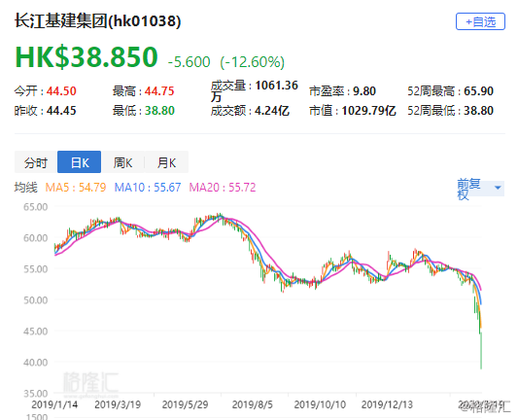The height and width of the screenshot is (420, 518).
Task: Click the MA20 : 55.72 indicator label
Action: click(x=223, y=188)
